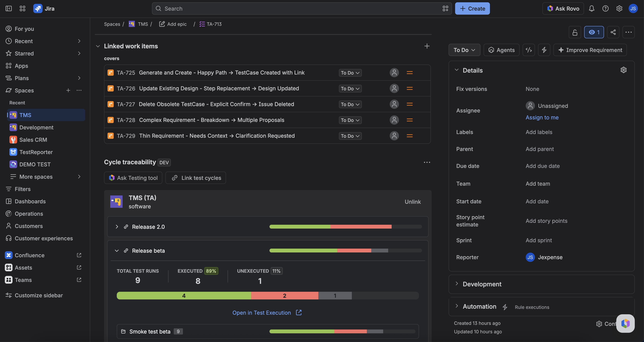
Task: Collapse the Linked work items section
Action: pos(98,46)
